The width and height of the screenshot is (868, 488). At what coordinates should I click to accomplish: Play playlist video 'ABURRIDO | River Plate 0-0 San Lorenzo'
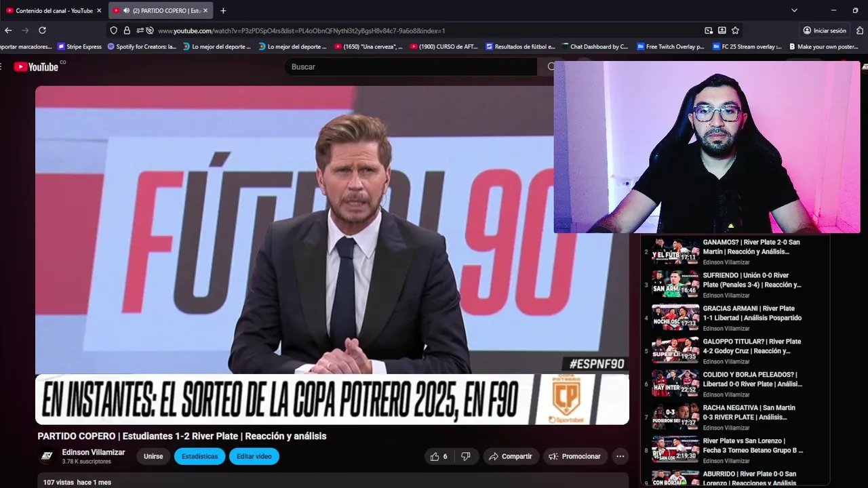749,479
